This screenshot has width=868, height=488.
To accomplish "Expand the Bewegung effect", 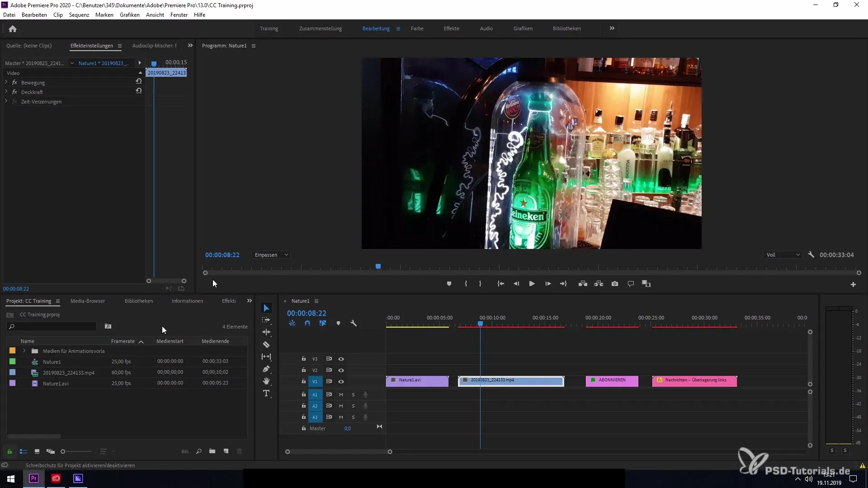I will click(x=6, y=82).
